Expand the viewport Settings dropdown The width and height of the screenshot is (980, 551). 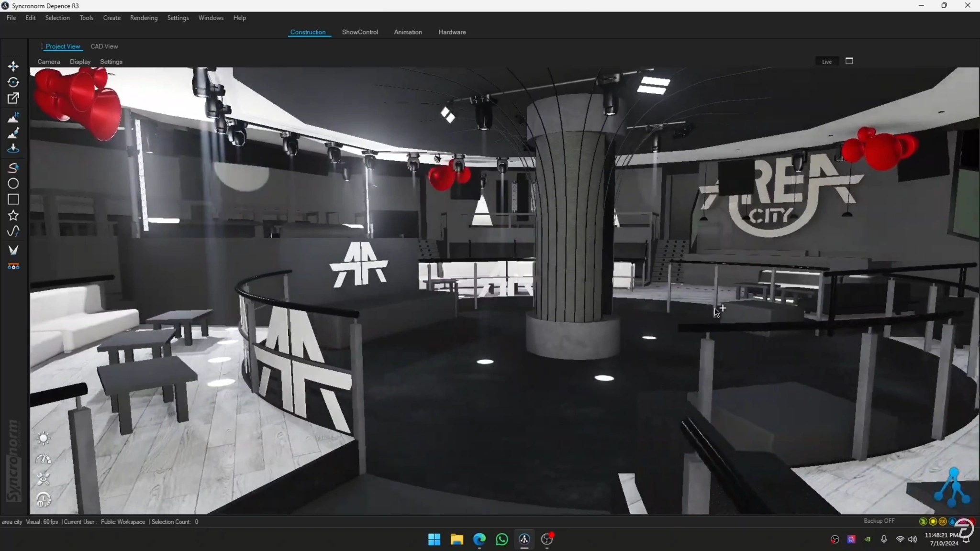click(x=111, y=62)
